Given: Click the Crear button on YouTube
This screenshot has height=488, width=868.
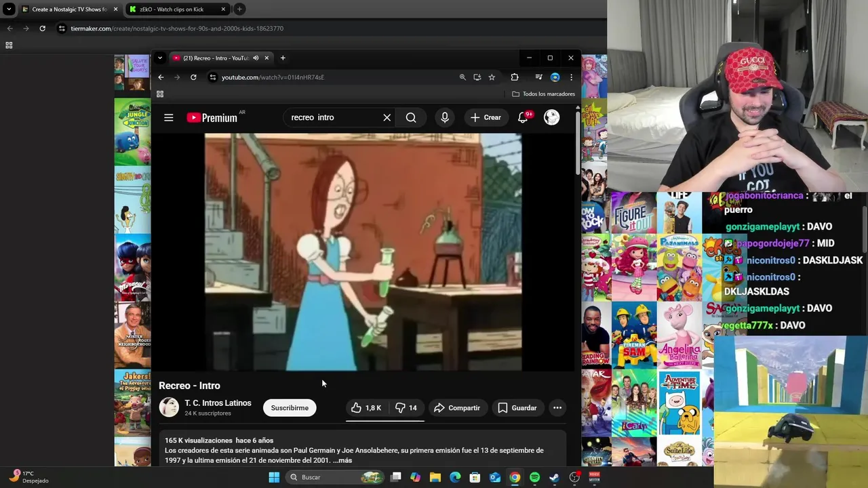Looking at the screenshot, I should (486, 117).
